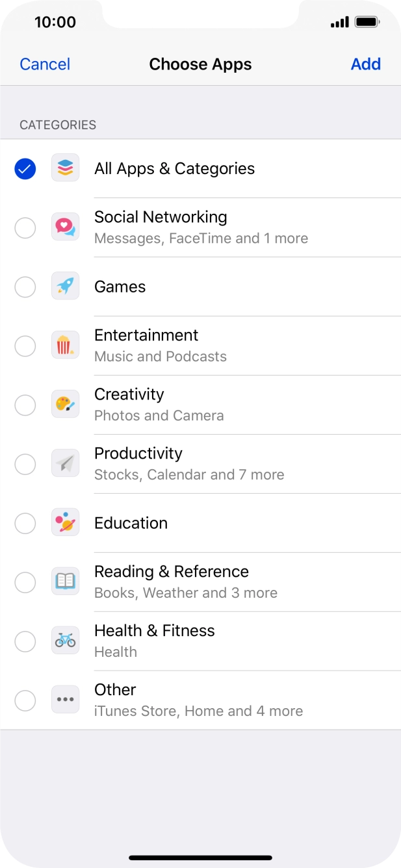Tap Cancel to dismiss the screen
401x868 pixels.
click(44, 64)
